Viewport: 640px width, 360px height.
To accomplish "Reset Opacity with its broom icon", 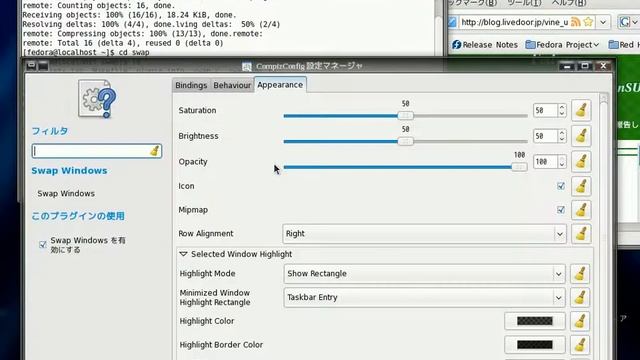I will point(581,162).
